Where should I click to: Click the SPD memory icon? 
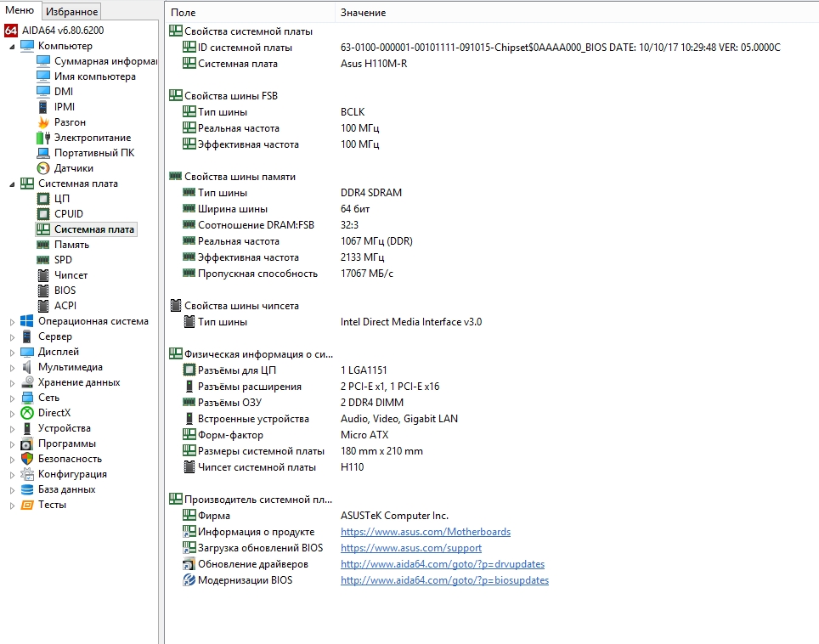pyautogui.click(x=43, y=260)
